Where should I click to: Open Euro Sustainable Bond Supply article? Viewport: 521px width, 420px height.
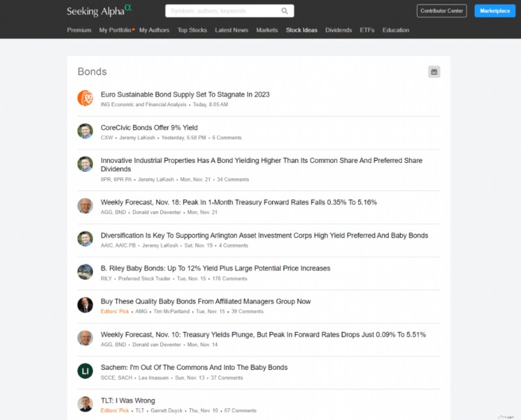(x=185, y=94)
